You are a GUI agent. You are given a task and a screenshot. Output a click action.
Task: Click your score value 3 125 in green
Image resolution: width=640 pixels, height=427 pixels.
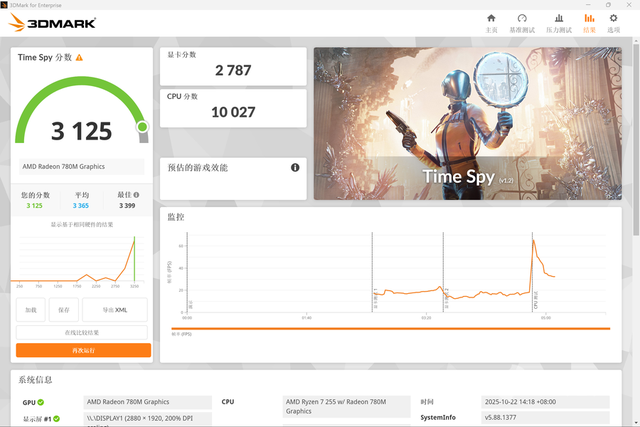(x=34, y=206)
